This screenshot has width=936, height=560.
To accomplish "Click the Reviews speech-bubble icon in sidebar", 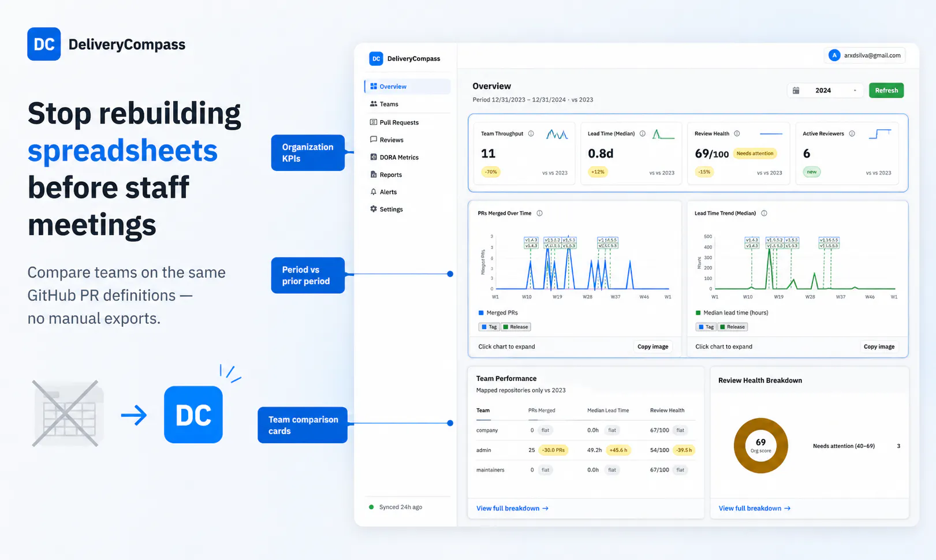I will coord(374,140).
